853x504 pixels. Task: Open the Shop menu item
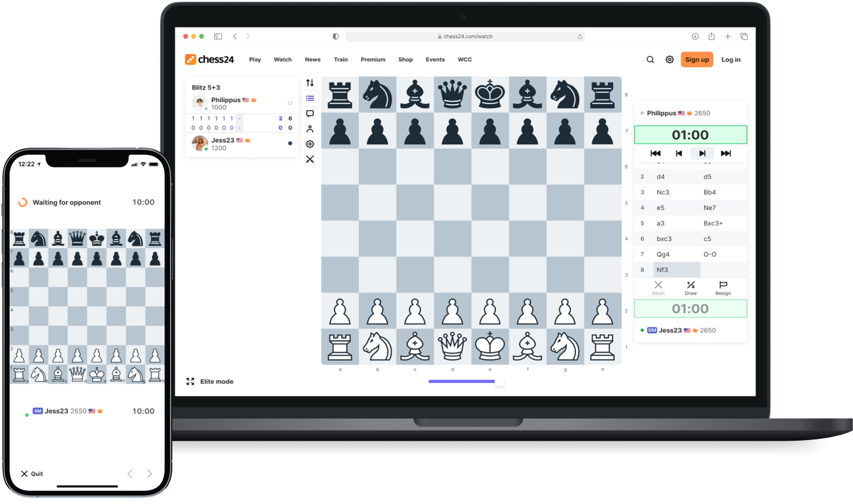(406, 60)
